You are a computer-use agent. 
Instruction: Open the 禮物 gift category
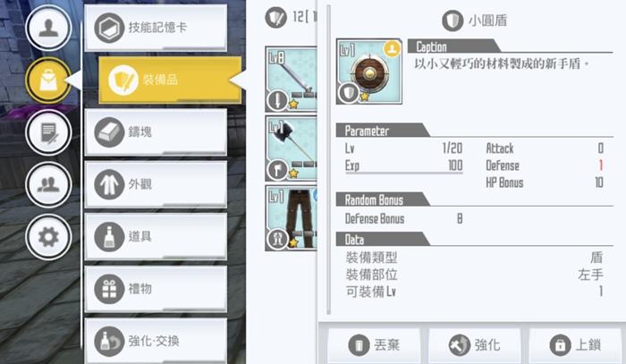pos(156,289)
